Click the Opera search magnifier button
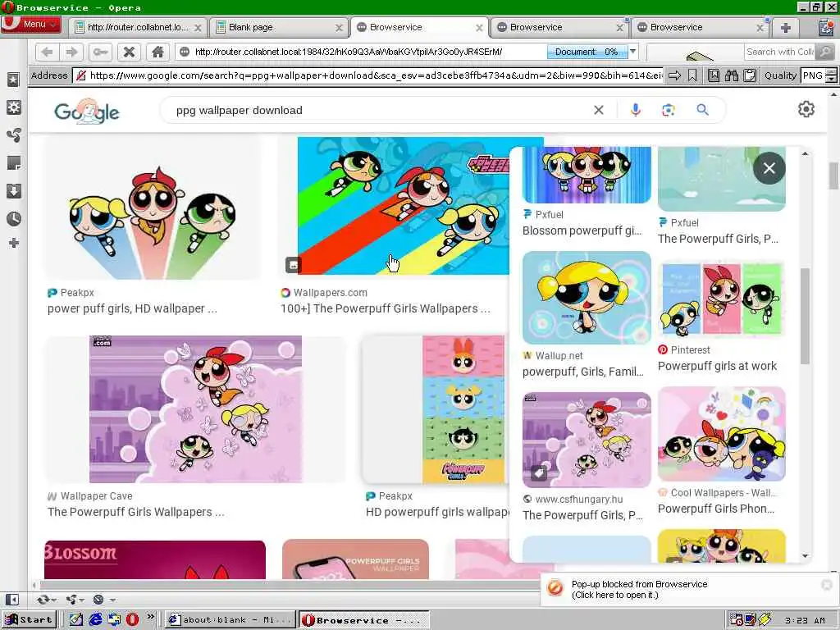The width and height of the screenshot is (840, 630). (825, 52)
